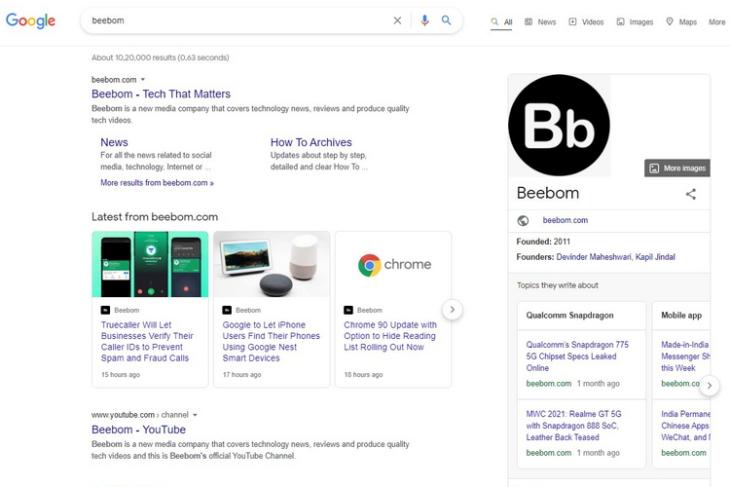The image size is (730, 487).
Task: Start voice search with microphone icon
Action: coord(424,20)
